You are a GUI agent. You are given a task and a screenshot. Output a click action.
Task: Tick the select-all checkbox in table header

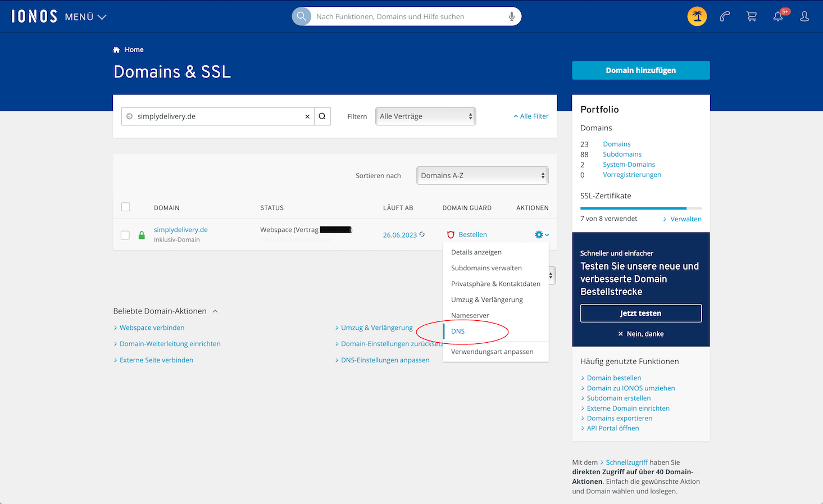click(x=126, y=207)
